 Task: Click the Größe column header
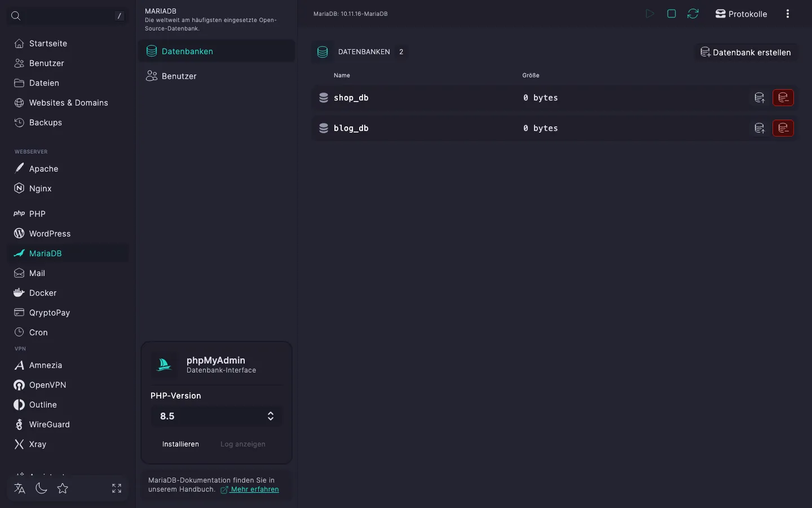(531, 75)
